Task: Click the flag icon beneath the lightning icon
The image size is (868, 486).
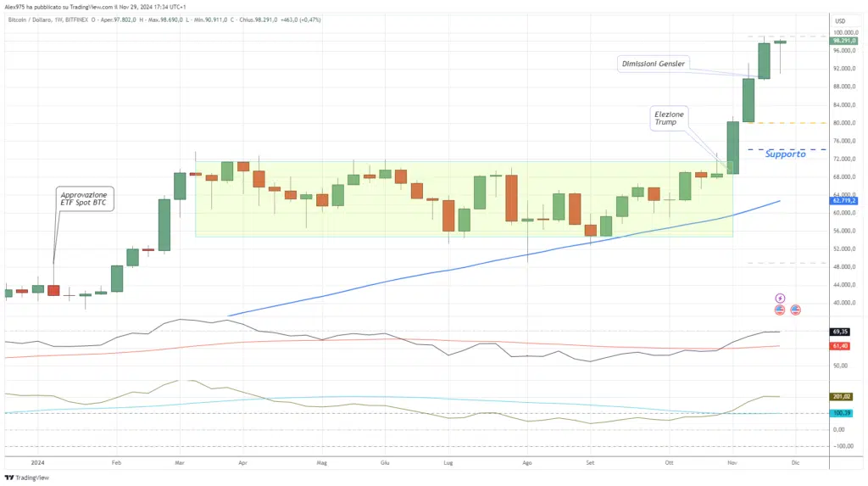Action: coord(780,310)
